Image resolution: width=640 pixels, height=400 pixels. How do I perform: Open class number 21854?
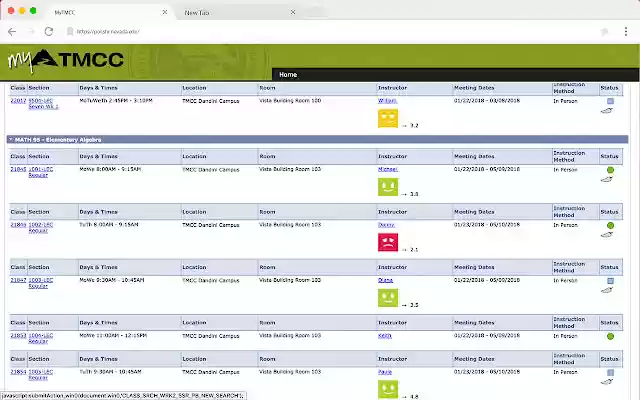(18, 372)
